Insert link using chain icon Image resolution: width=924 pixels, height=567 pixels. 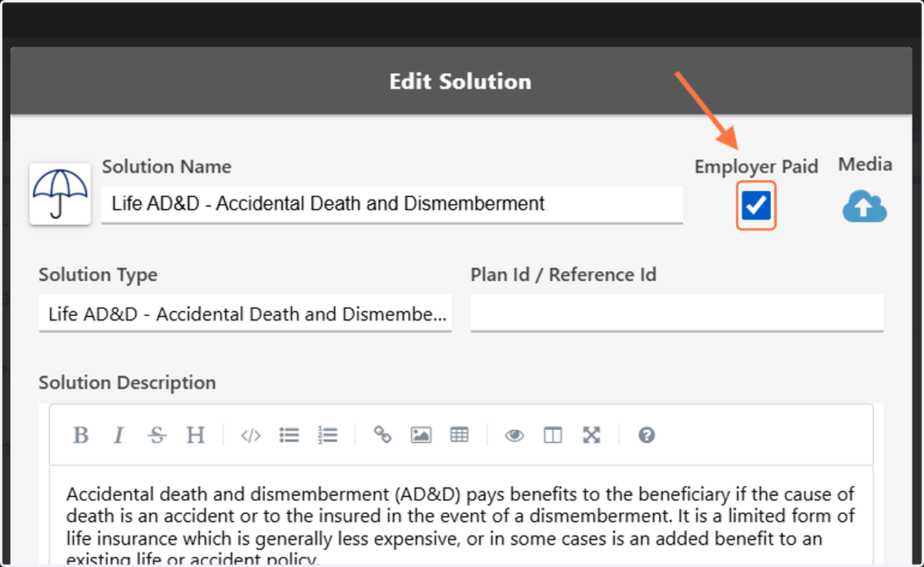(383, 435)
